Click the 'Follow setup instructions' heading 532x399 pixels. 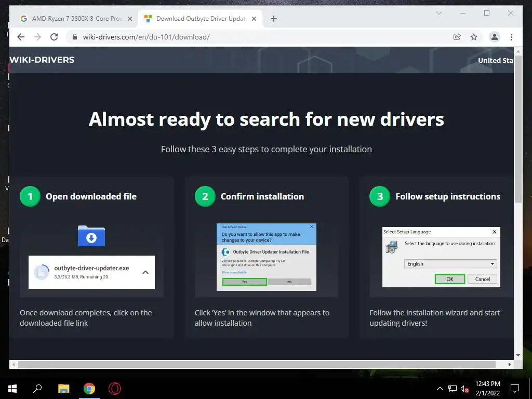click(448, 196)
